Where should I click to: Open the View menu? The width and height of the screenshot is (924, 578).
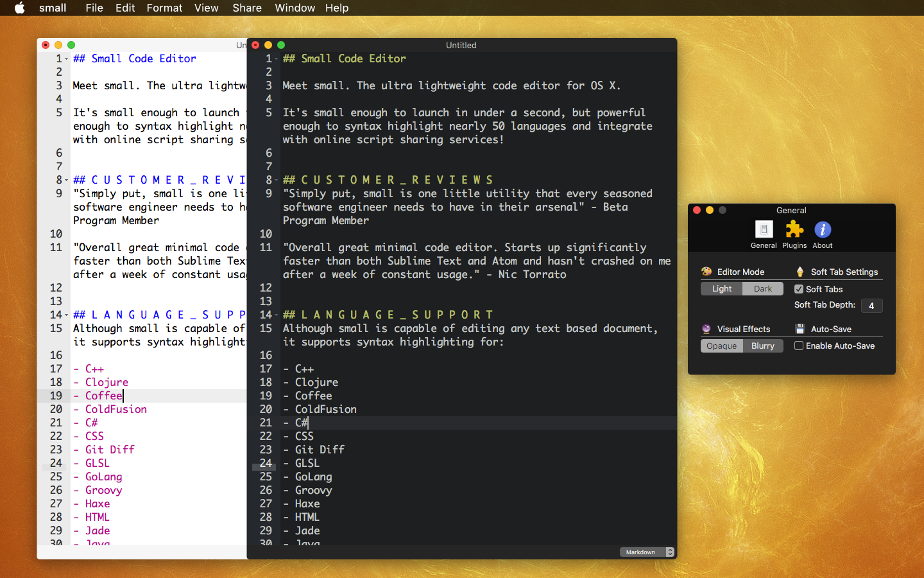pos(206,8)
